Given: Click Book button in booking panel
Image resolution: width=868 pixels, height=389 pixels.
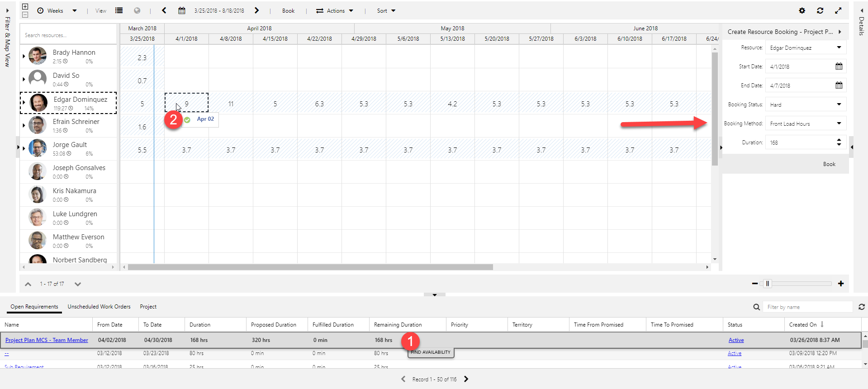Looking at the screenshot, I should [829, 164].
